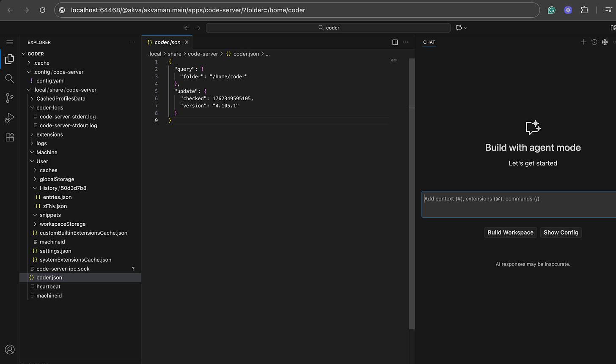Viewport: 616px width, 364px height.
Task: Collapse the User folder
Action: tap(42, 161)
